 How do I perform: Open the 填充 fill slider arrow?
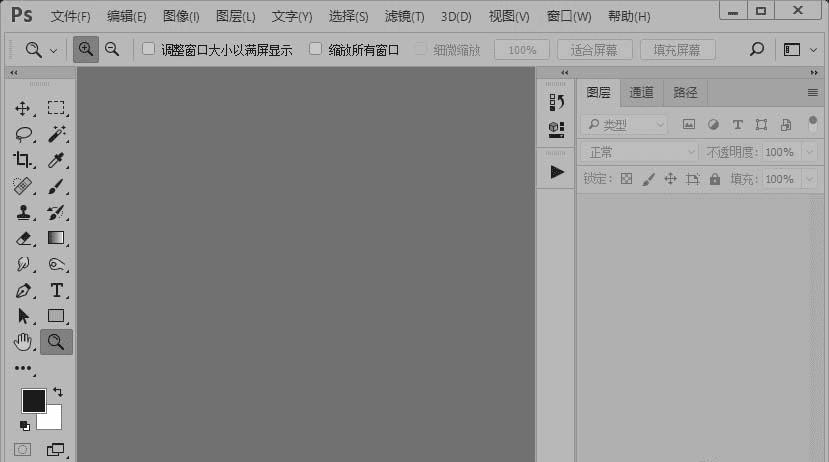tap(810, 179)
